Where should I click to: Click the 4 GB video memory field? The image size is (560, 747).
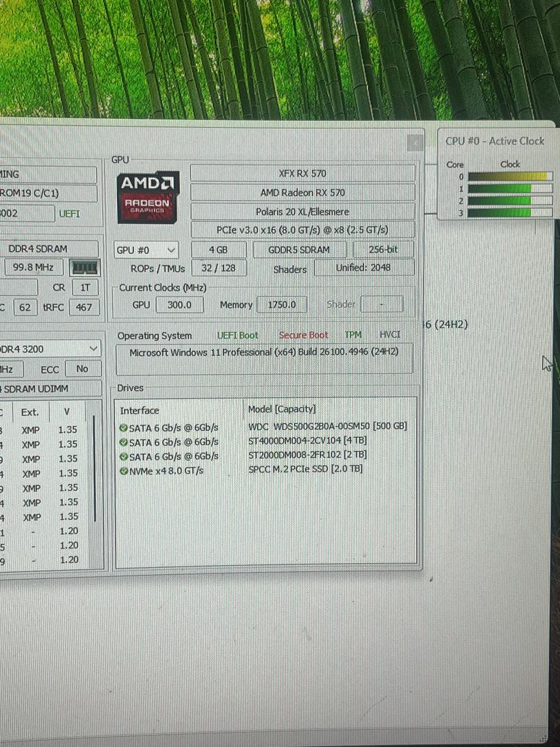click(x=218, y=250)
